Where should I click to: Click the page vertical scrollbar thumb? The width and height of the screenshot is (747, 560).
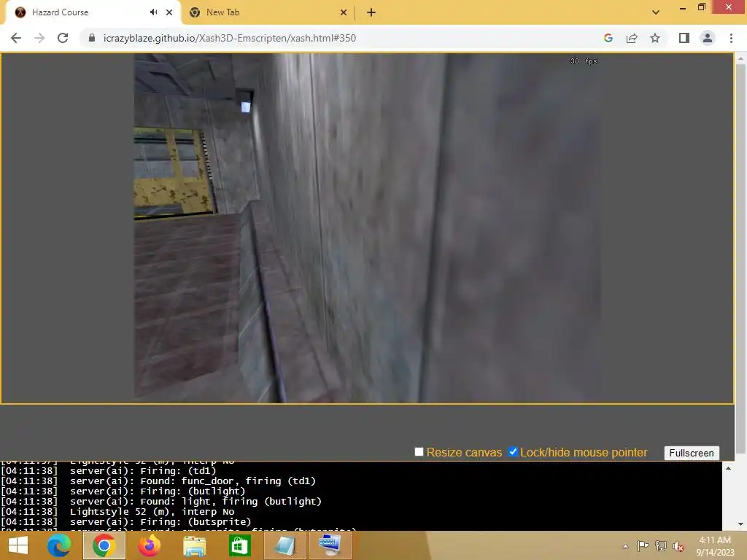(x=741, y=258)
